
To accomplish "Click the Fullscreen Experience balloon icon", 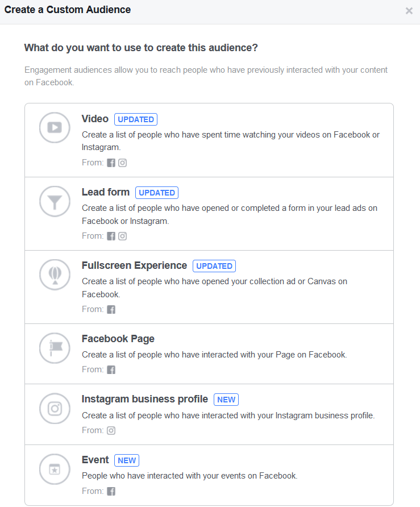I will (55, 275).
